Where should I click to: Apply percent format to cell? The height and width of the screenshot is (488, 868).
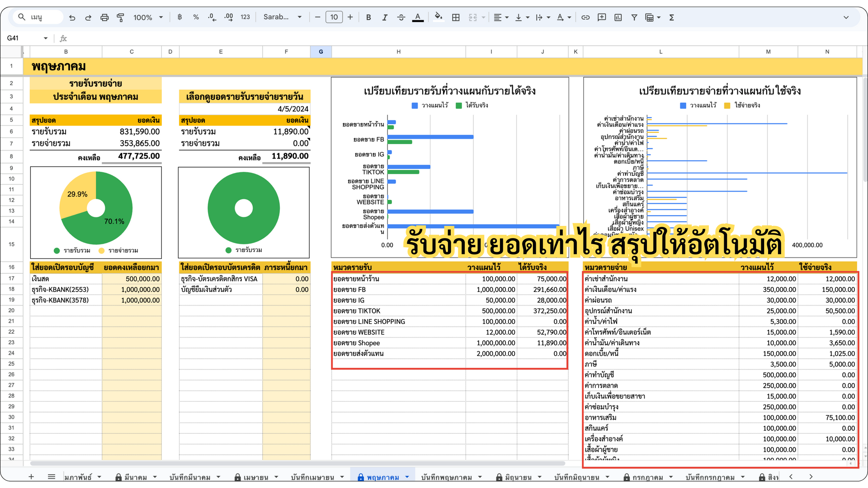[196, 17]
